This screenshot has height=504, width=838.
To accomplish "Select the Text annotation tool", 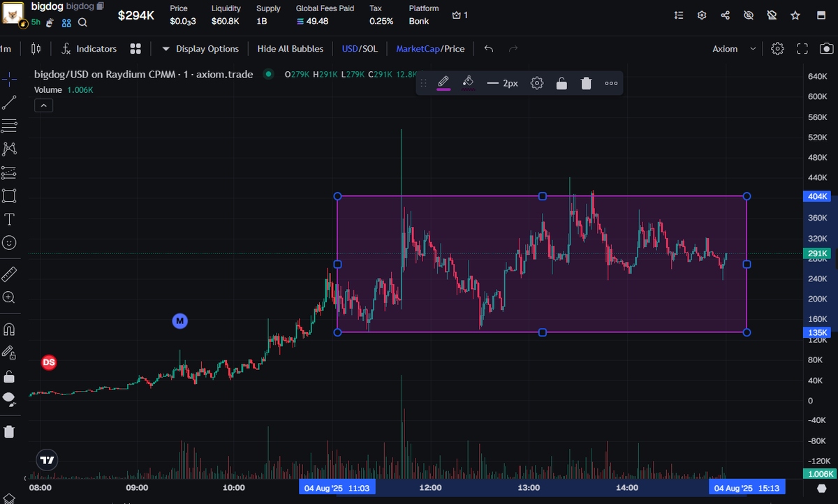I will tap(9, 220).
